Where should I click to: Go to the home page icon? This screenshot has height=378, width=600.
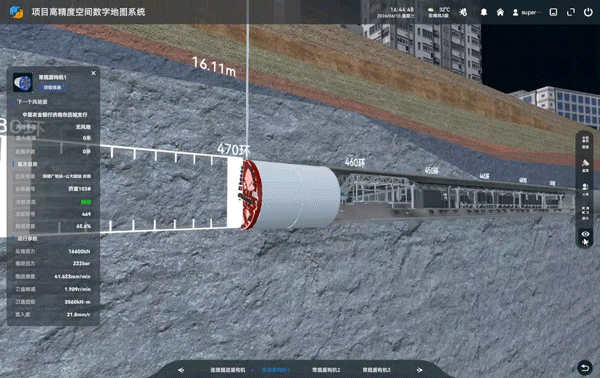[x=500, y=12]
